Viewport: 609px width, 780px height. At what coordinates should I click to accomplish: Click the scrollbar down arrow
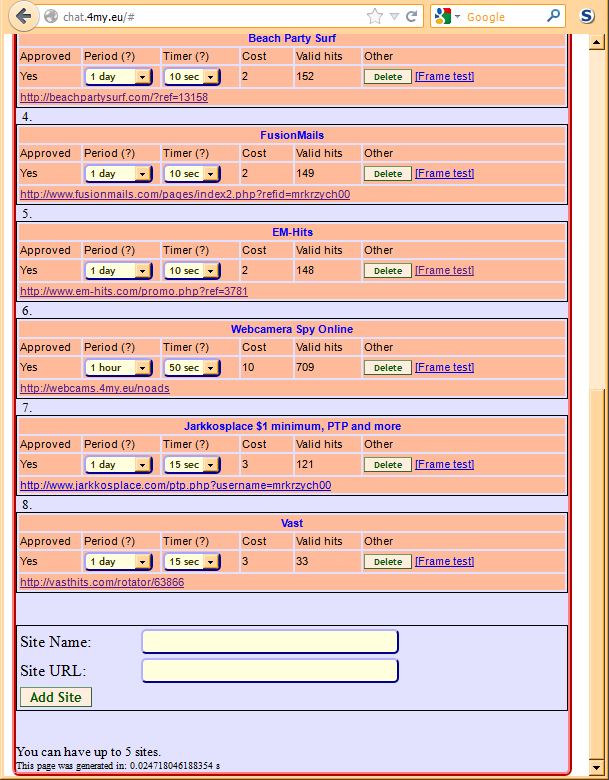(597, 766)
